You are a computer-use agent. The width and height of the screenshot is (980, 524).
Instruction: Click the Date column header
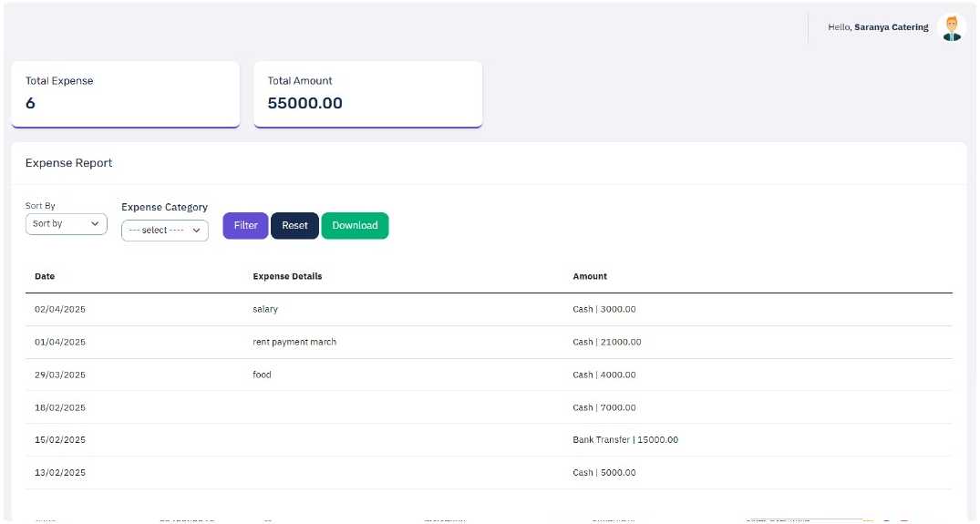(45, 276)
